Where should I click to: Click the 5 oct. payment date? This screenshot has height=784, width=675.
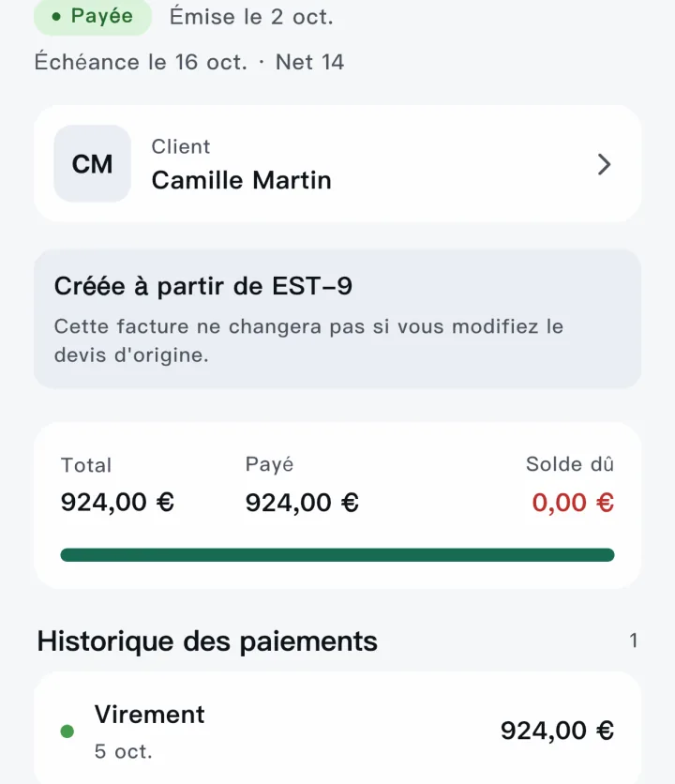point(124,751)
